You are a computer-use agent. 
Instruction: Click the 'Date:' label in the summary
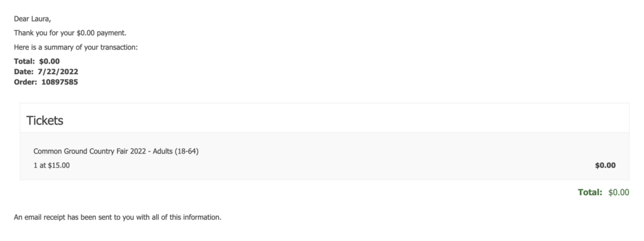24,72
